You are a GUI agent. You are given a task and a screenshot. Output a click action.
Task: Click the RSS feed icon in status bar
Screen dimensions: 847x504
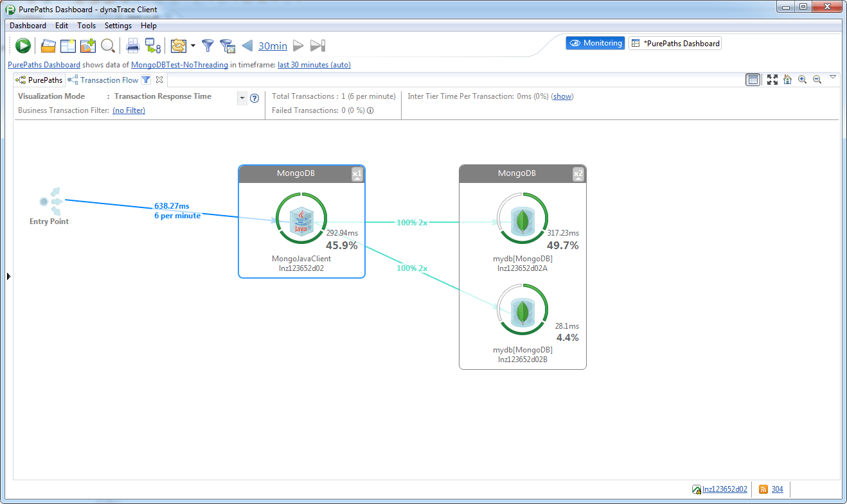click(x=763, y=489)
